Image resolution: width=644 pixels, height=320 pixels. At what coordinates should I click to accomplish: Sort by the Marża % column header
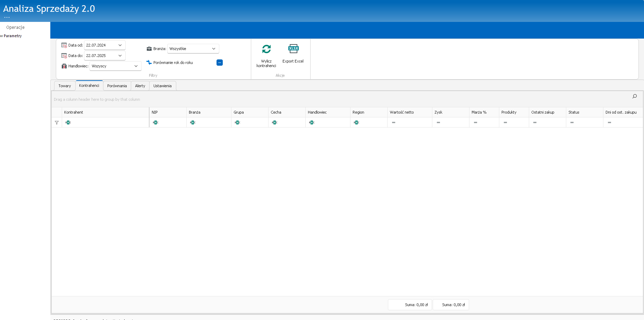[479, 112]
